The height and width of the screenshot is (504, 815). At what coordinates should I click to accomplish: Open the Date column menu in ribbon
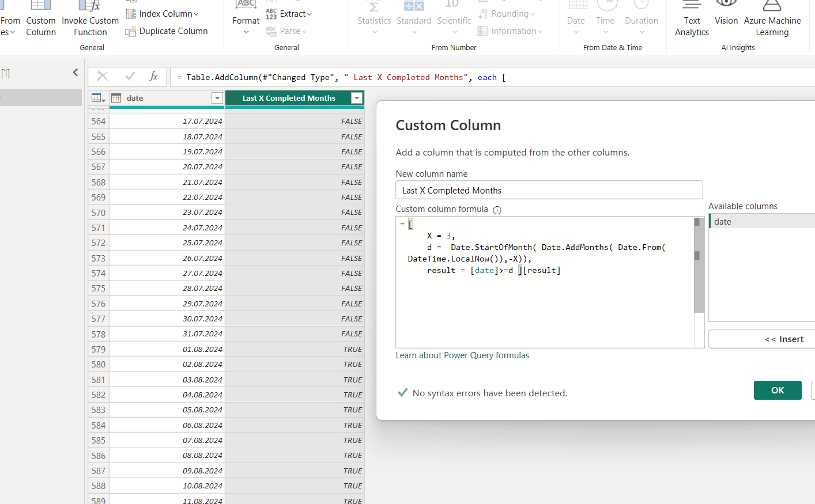coord(576,18)
